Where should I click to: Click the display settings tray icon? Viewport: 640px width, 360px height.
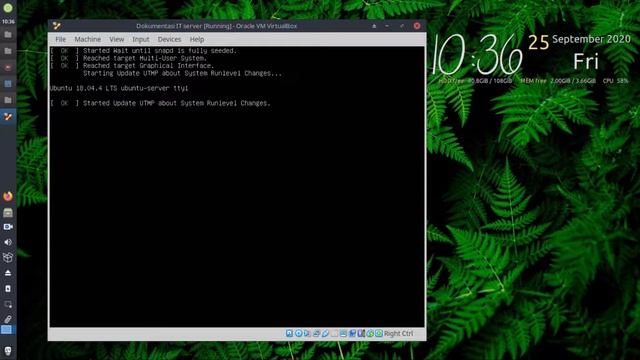point(8,304)
